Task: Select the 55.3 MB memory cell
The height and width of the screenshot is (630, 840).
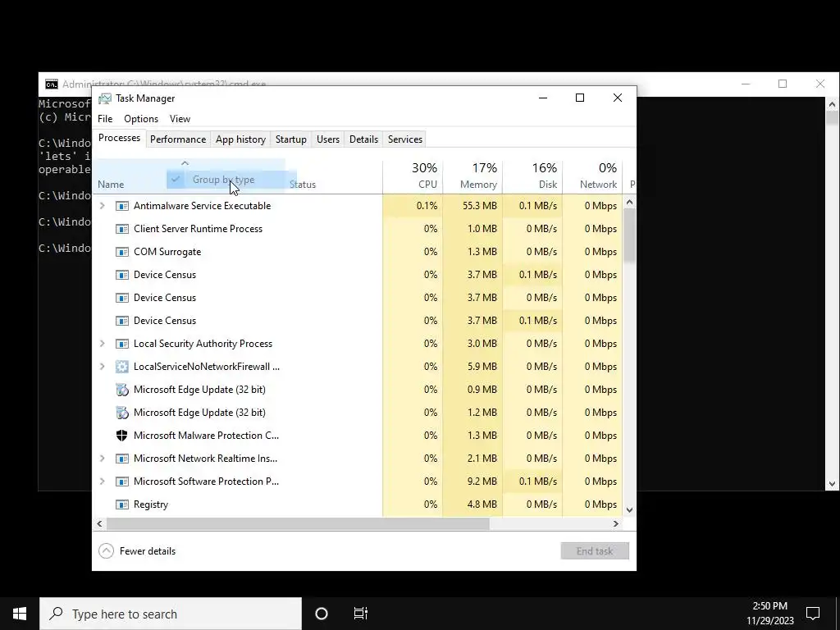Action: point(473,206)
